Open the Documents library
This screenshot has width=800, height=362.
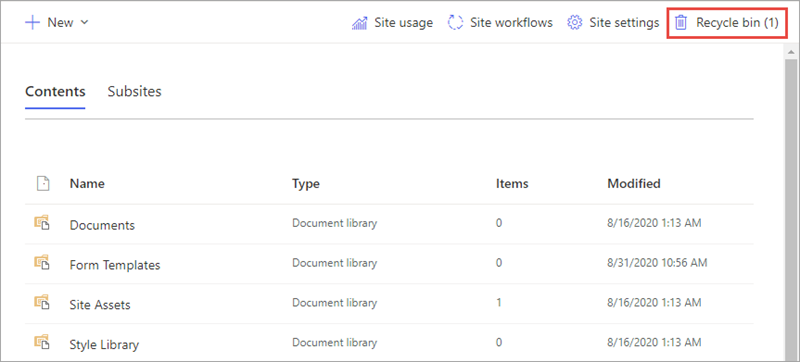tap(102, 225)
